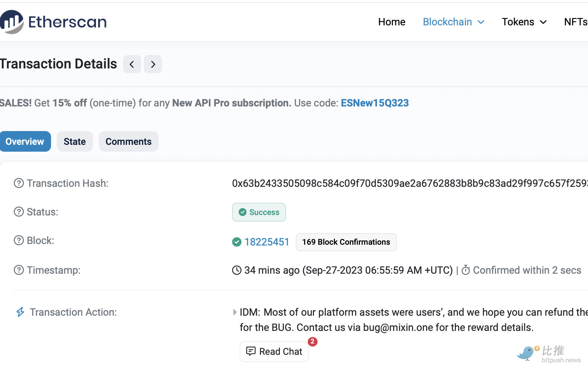
Task: Open the Comments tab
Action: [x=129, y=142]
